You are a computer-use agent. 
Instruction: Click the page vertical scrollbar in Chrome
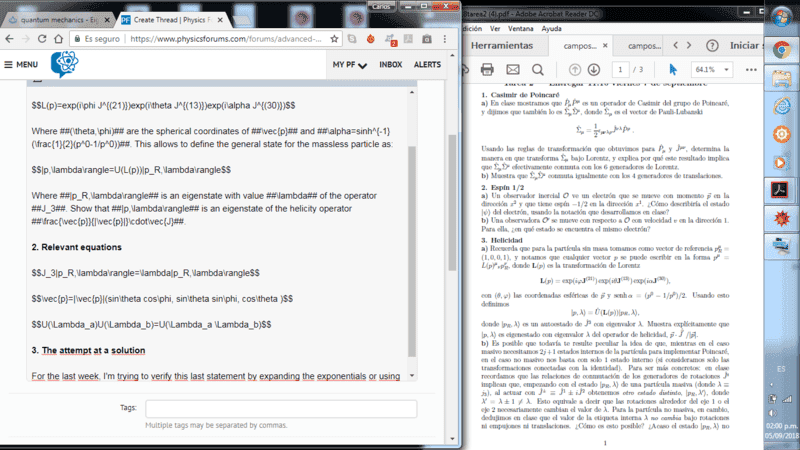tap(453, 203)
